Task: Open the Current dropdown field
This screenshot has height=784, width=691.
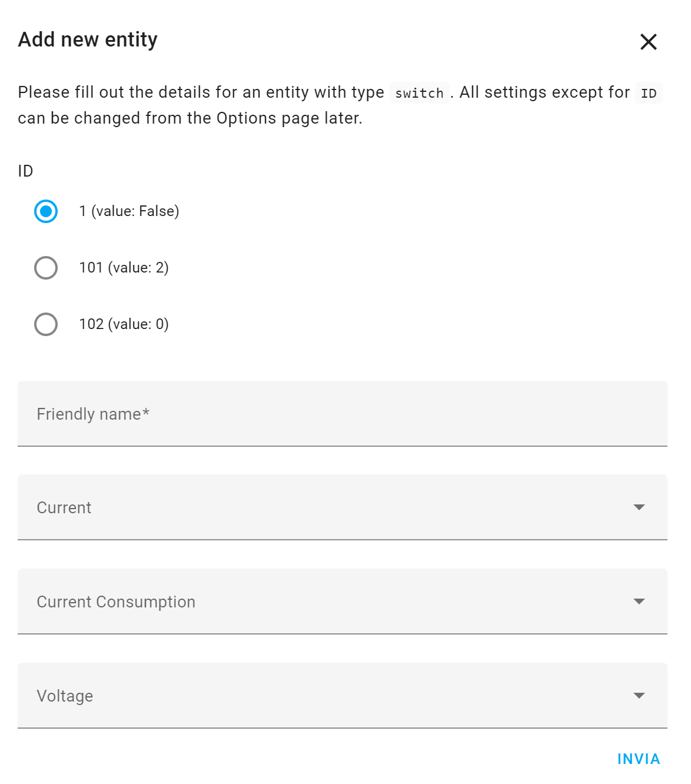Action: (343, 507)
